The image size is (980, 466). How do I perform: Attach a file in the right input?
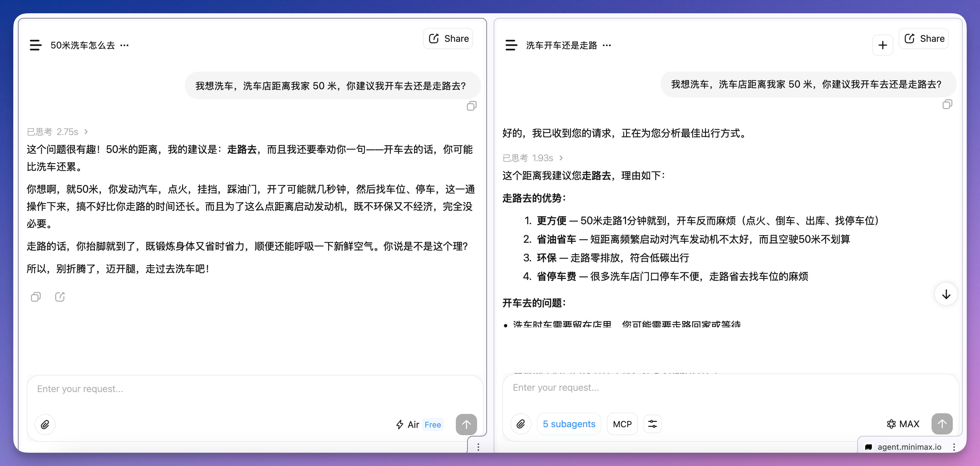521,424
